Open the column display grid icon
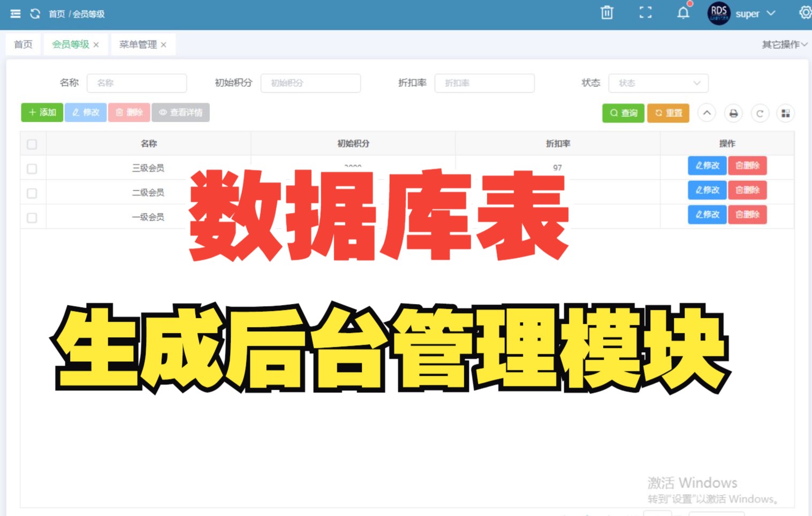Image resolution: width=812 pixels, height=516 pixels. 785,113
